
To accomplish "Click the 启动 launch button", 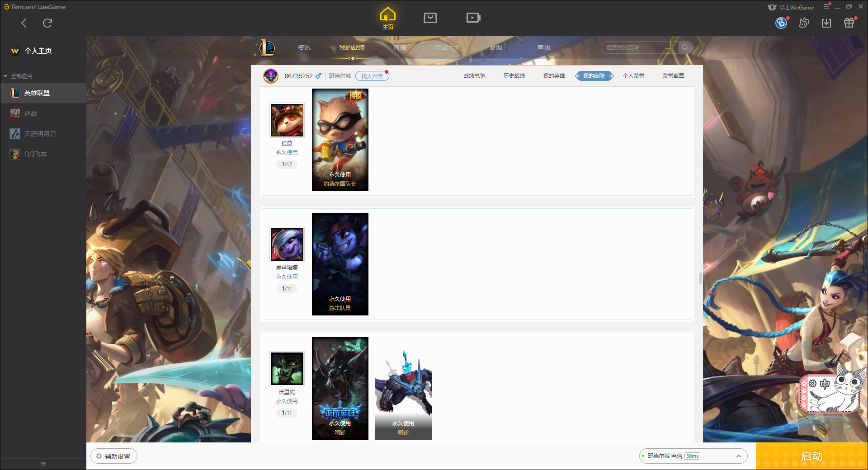I will coord(812,456).
